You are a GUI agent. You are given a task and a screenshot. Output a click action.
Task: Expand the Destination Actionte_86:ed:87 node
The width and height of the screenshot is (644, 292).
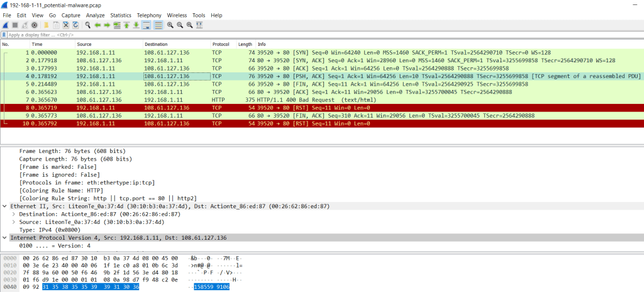coord(14,214)
